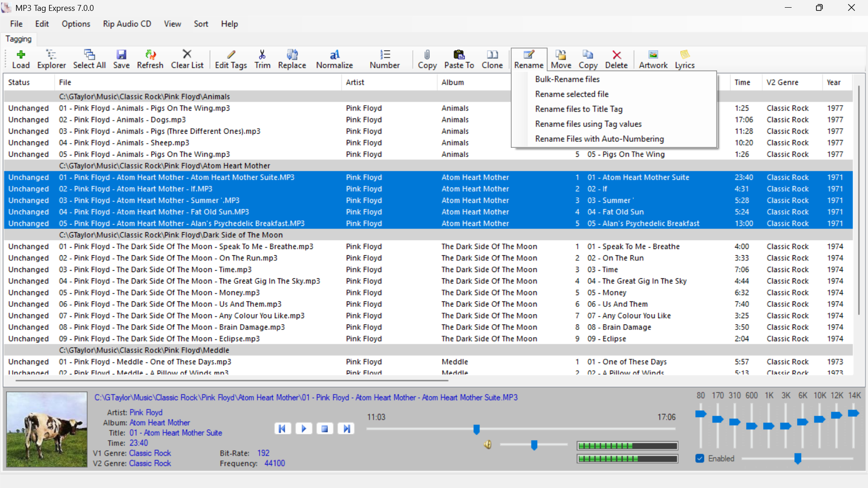
Task: Choose Rename files to Title Tag
Action: [614, 109]
